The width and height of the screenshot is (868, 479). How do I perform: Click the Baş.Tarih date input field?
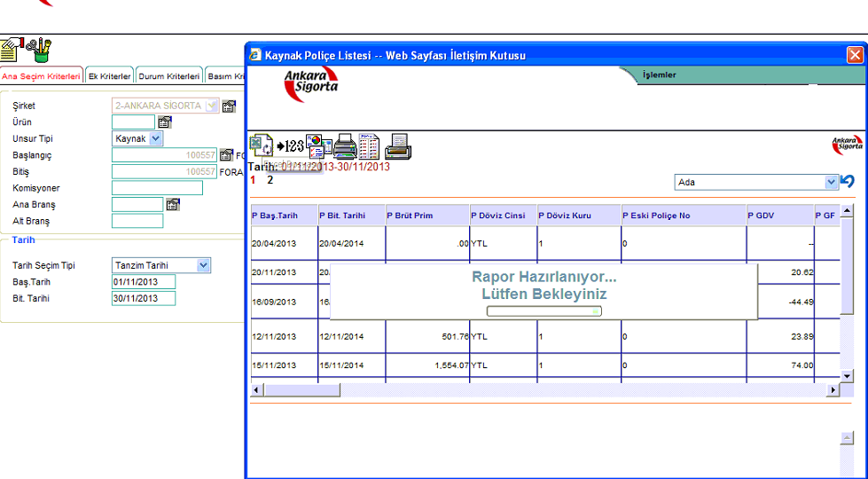[144, 282]
